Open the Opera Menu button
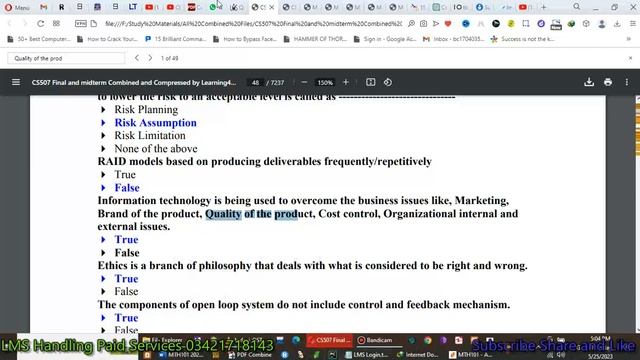The height and width of the screenshot is (360, 640). [17, 7]
